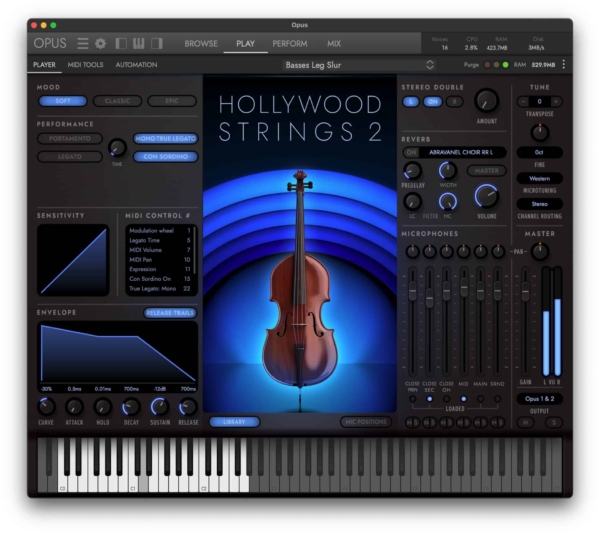The width and height of the screenshot is (600, 534).
Task: Toggle Legato performance mode
Action: (x=70, y=156)
